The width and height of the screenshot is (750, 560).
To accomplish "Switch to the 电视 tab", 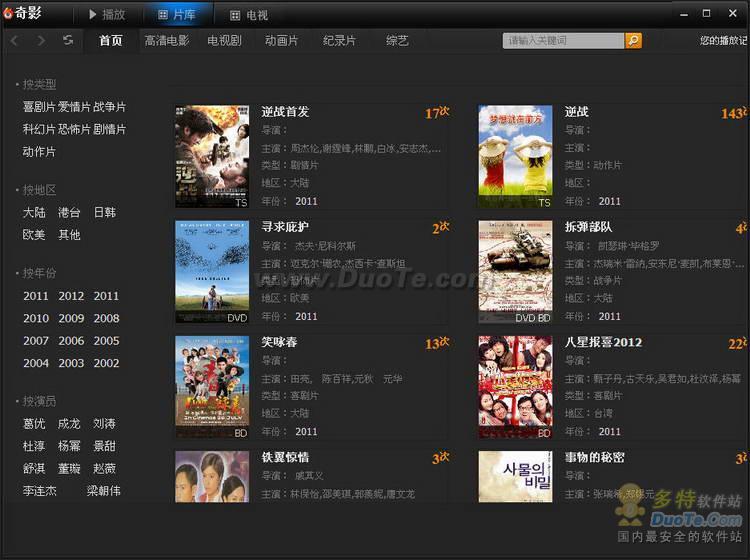I will (249, 15).
